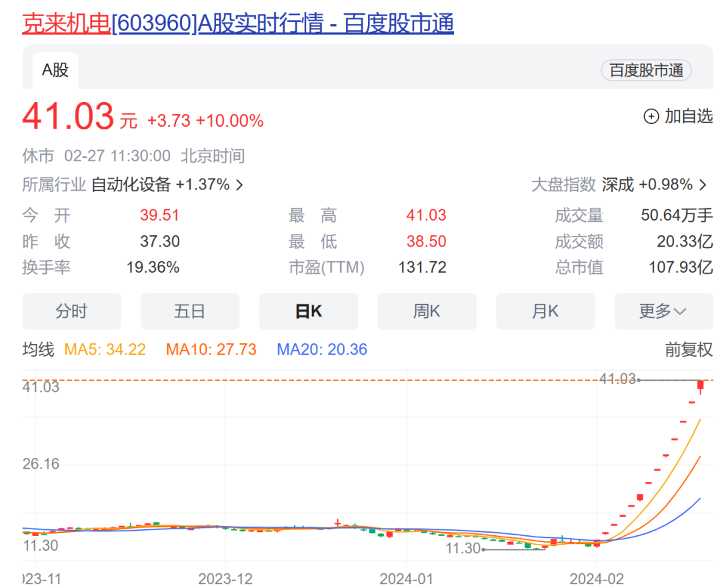720x588 pixels.
Task: Switch to the 分时 chart tab
Action: point(71,311)
